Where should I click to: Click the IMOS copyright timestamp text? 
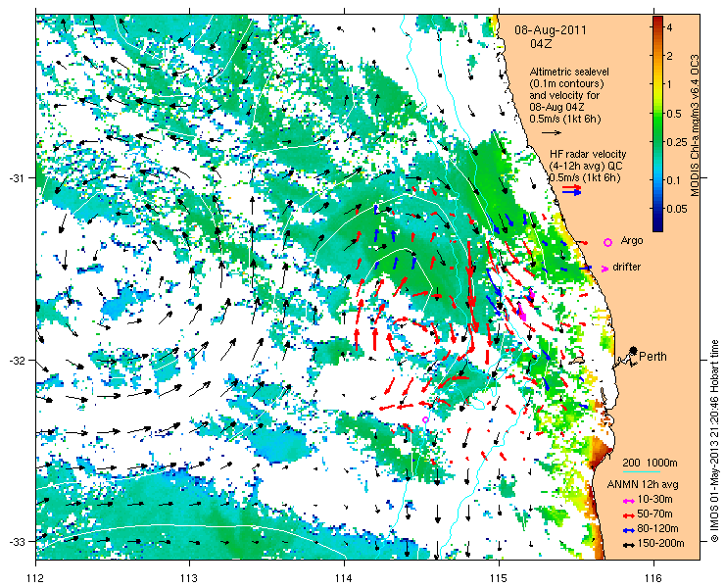(714, 441)
